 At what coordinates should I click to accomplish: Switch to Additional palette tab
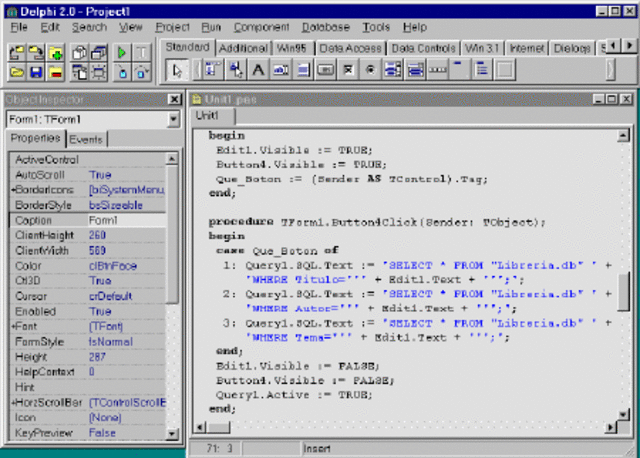pyautogui.click(x=243, y=49)
